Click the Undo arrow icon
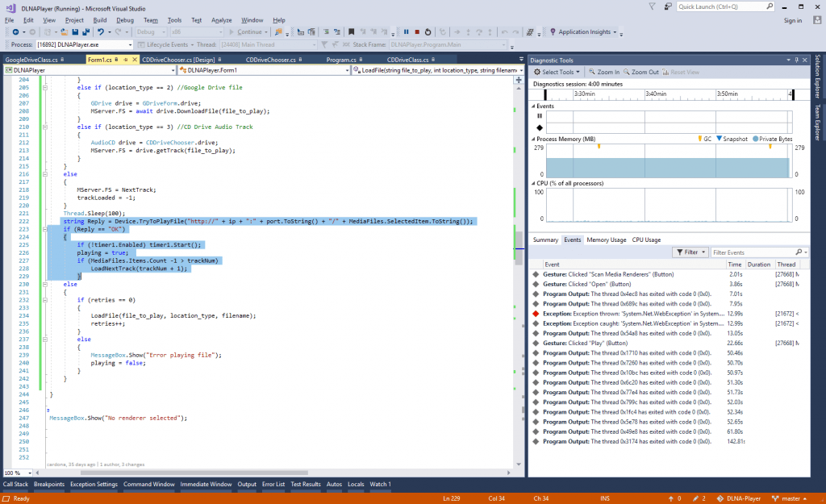Image resolution: width=826 pixels, height=504 pixels. point(101,32)
